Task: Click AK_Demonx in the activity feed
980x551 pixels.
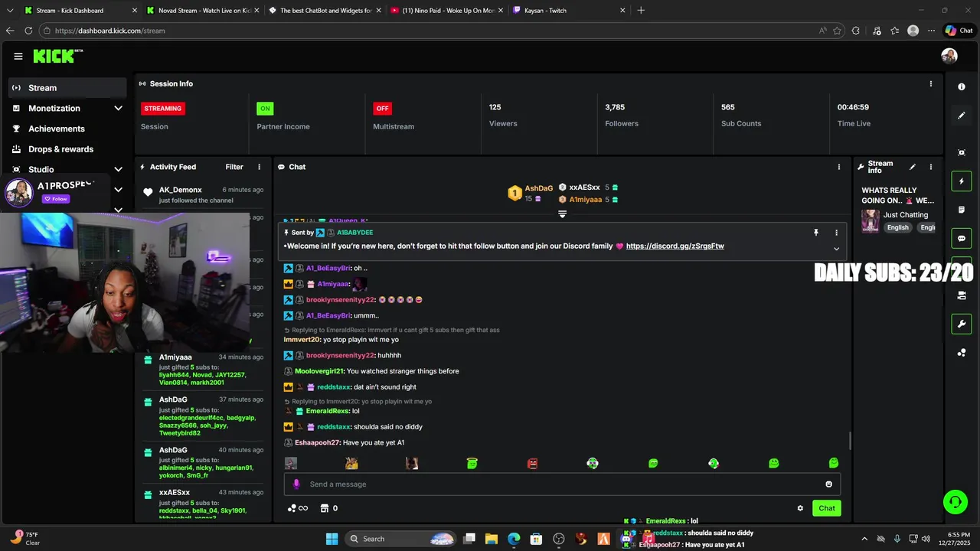Action: pyautogui.click(x=181, y=190)
